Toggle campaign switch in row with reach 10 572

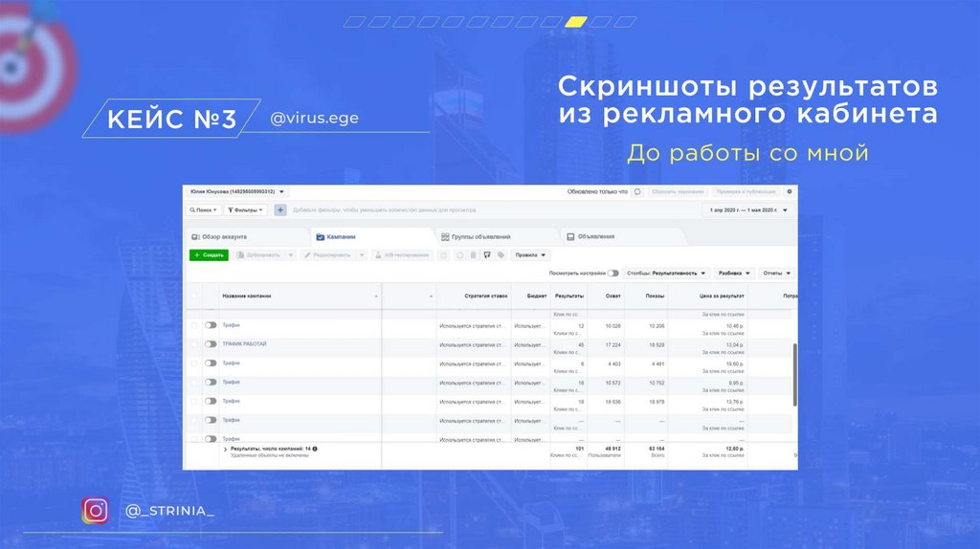pos(211,382)
